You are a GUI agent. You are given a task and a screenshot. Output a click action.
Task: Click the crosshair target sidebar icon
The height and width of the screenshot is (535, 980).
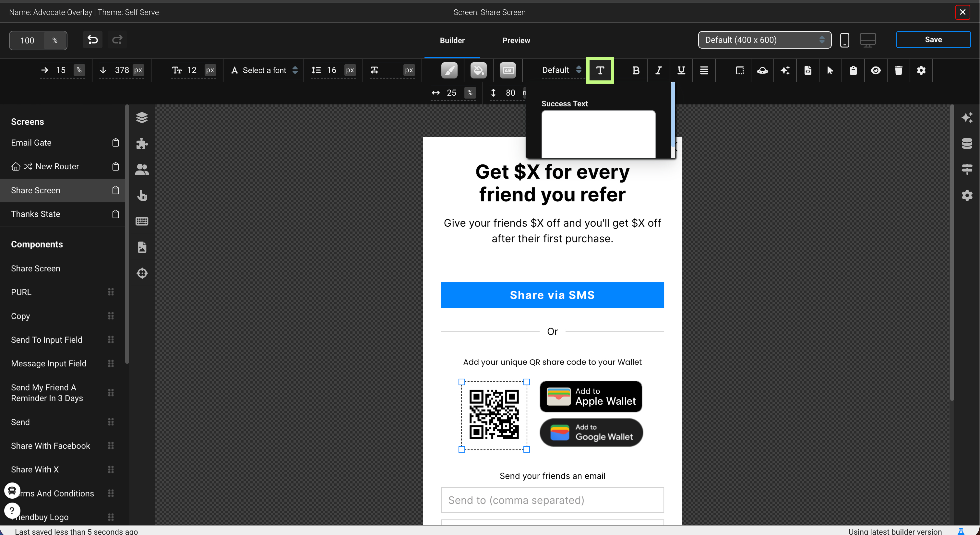142,273
